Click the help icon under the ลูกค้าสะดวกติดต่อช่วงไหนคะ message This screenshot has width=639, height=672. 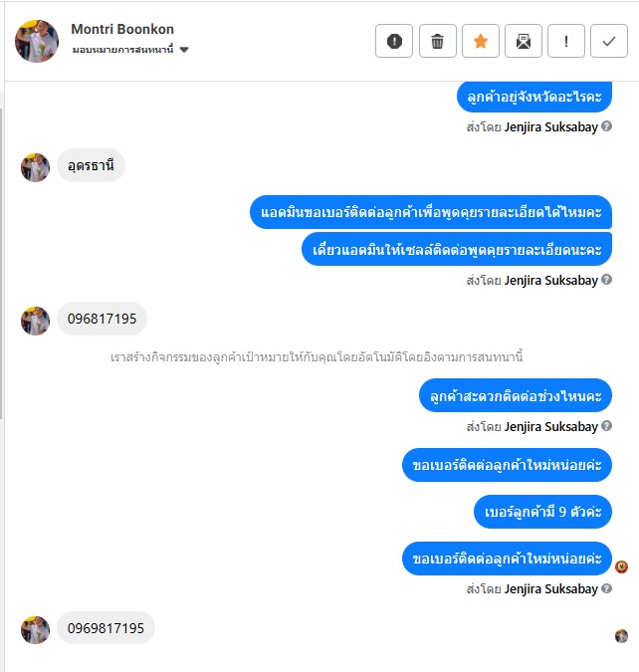(x=606, y=425)
